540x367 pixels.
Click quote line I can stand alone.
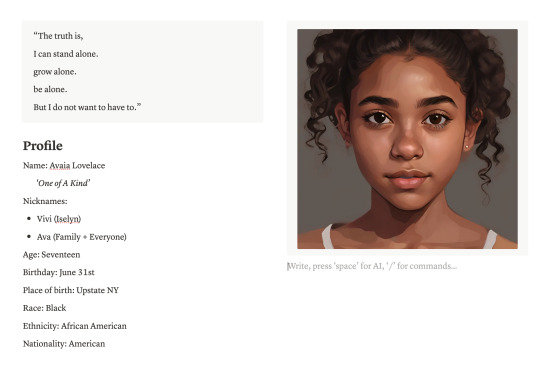[66, 54]
